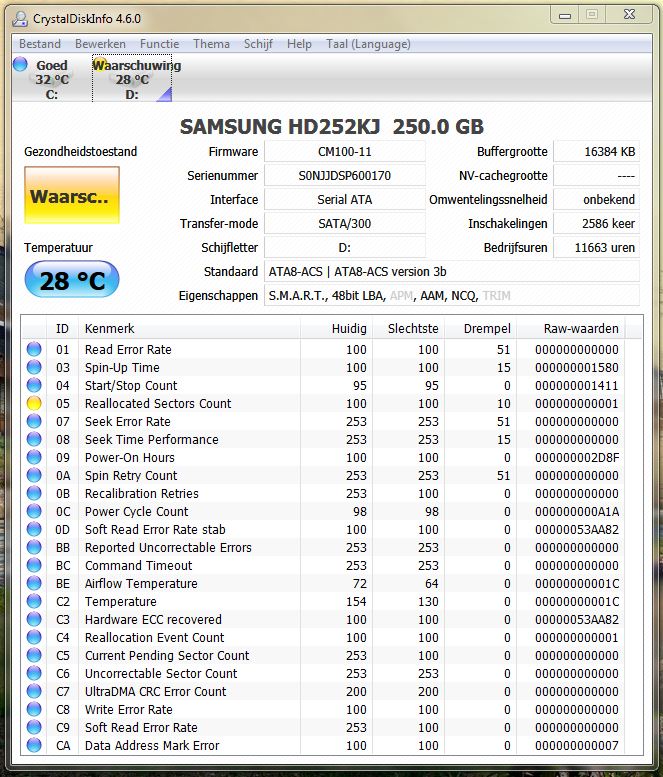663x777 pixels.
Task: Click the blue status icon for Airflow Temperature
Action: click(34, 583)
